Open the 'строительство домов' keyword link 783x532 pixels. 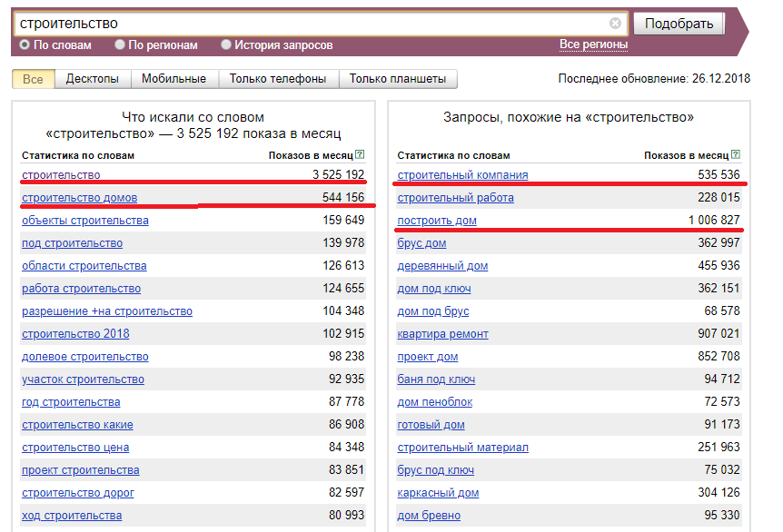pos(80,198)
